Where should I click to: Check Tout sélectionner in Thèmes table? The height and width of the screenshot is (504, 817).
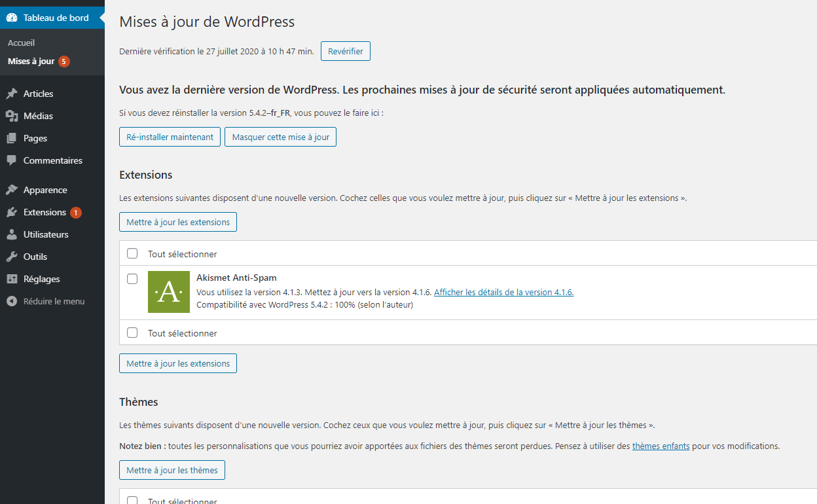coord(132,501)
